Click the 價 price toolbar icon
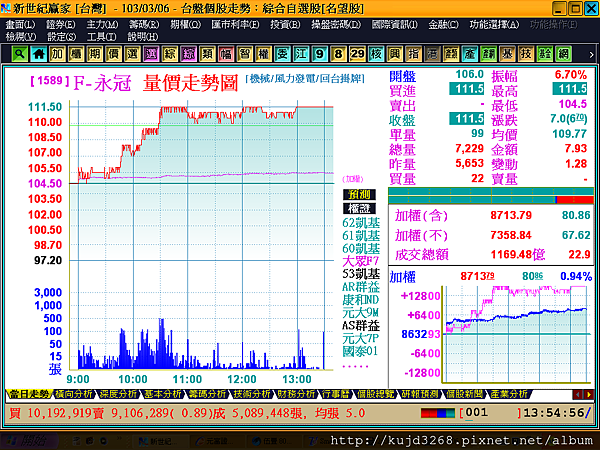The width and height of the screenshot is (600, 450). pyautogui.click(x=113, y=54)
